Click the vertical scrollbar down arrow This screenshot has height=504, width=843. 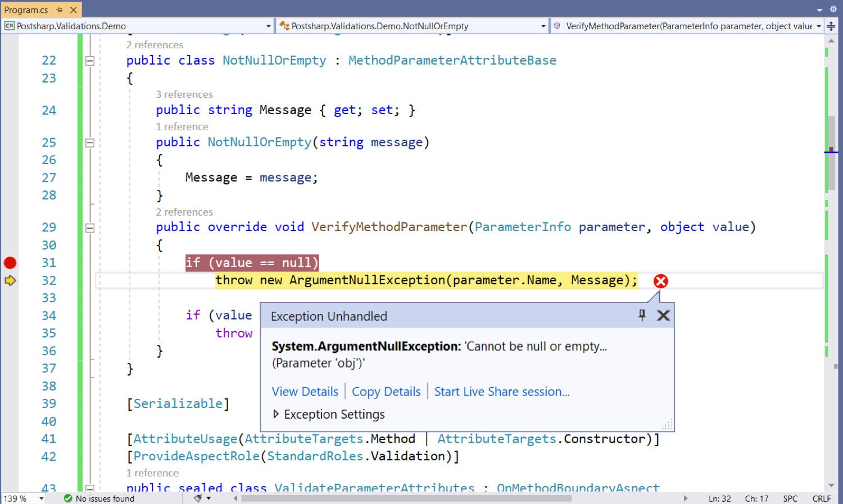[832, 485]
